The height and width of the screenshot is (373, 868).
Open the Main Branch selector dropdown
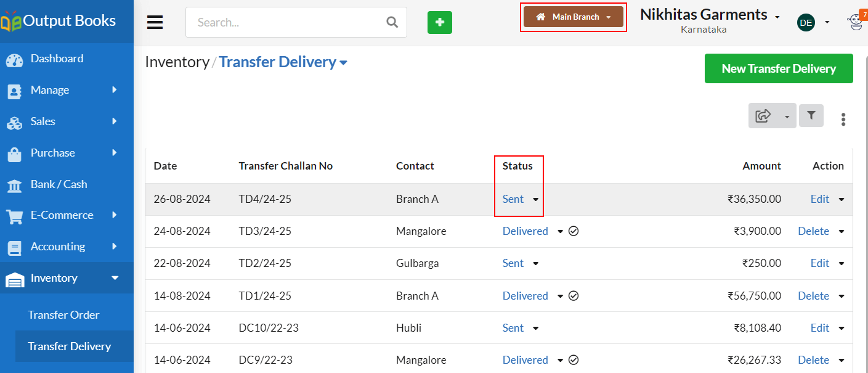click(574, 17)
